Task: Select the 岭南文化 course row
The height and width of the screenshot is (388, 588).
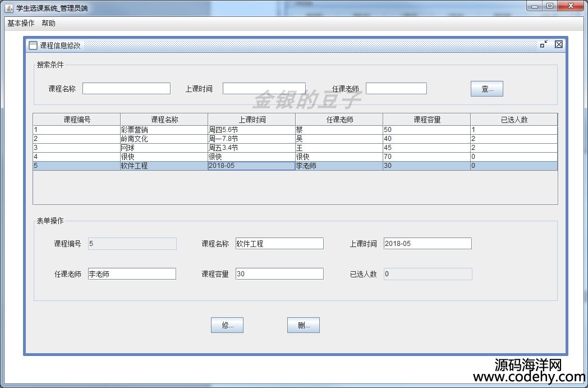Action: 164,139
